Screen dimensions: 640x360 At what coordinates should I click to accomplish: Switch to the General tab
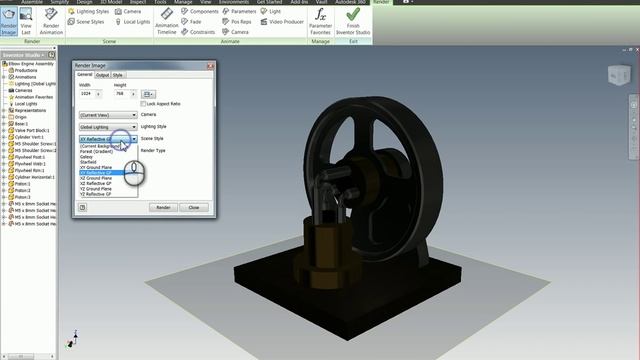(85, 75)
